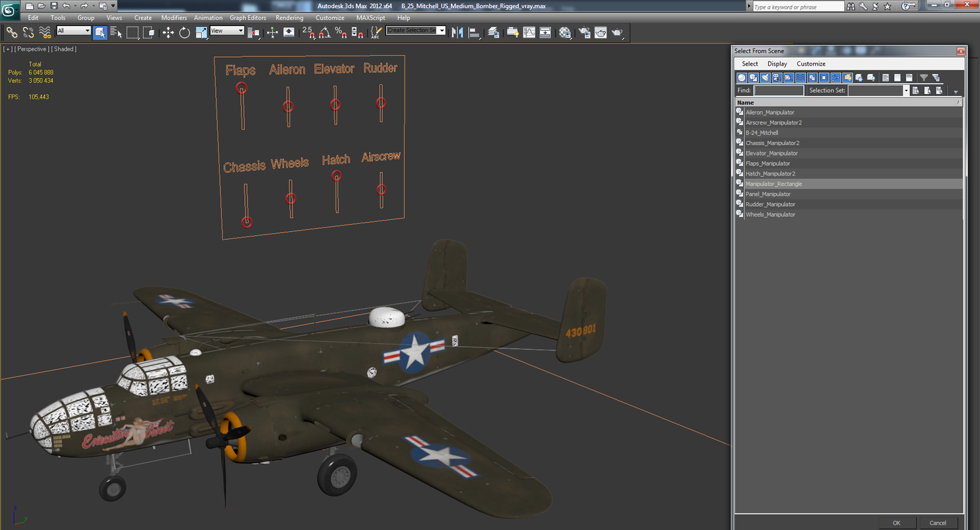Open the Rendering menu
Viewport: 980px width, 530px height.
tap(289, 18)
